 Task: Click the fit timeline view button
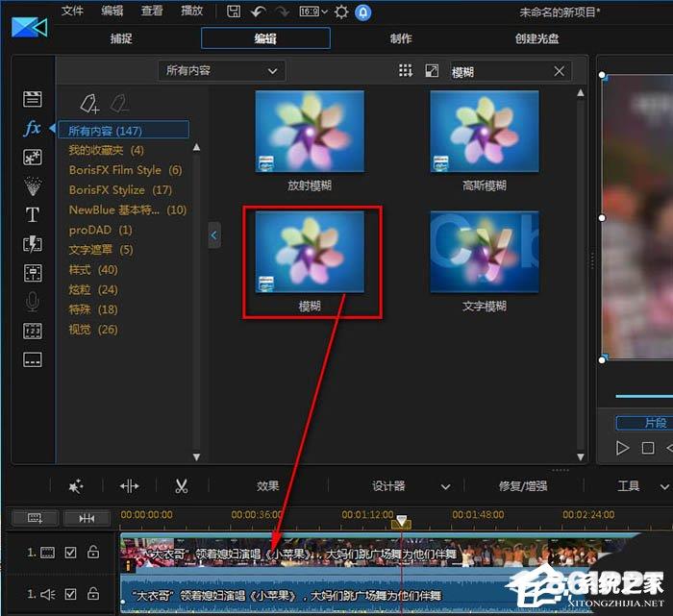tap(87, 518)
